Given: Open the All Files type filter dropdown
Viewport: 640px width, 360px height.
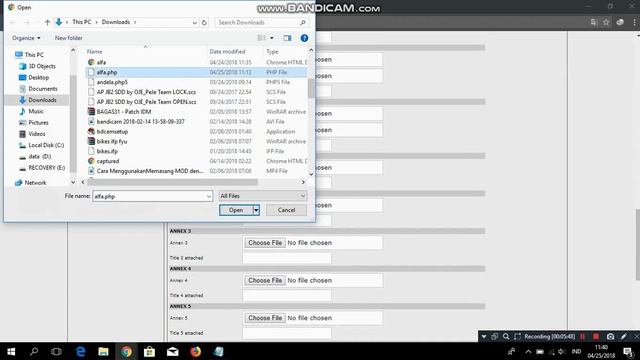Looking at the screenshot, I should point(262,196).
